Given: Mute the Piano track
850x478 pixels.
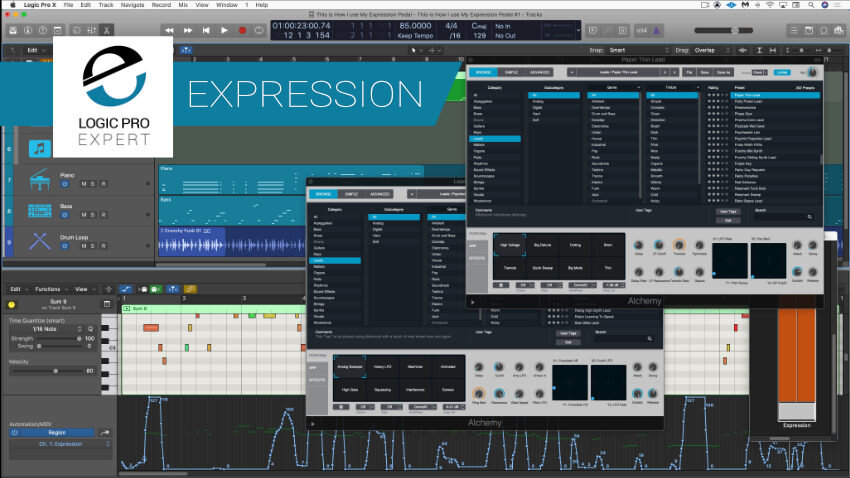Looking at the screenshot, I should [84, 185].
